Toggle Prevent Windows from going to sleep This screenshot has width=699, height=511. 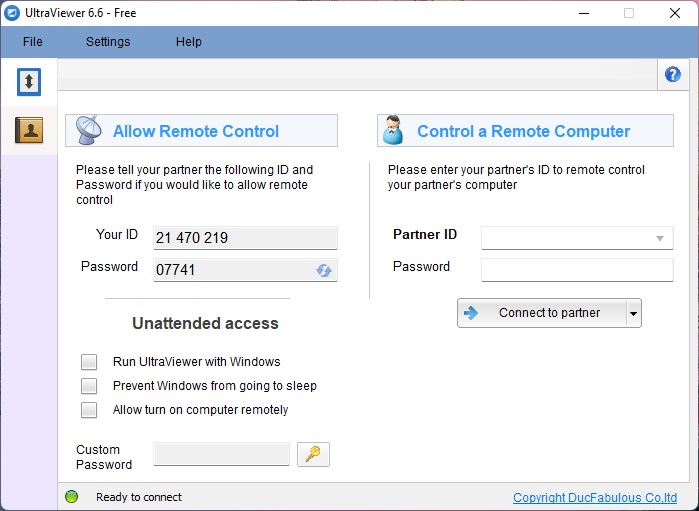point(89,386)
